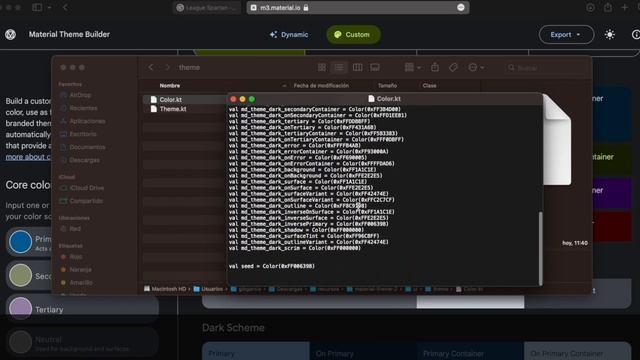The width and height of the screenshot is (640, 360).
Task: Open Escritorio in Finder sidebar
Action: click(83, 134)
